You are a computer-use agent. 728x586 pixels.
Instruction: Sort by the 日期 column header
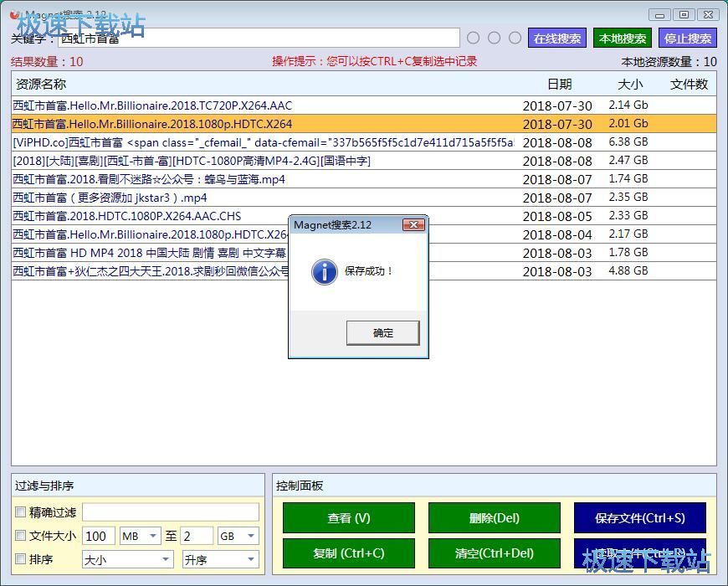point(560,84)
